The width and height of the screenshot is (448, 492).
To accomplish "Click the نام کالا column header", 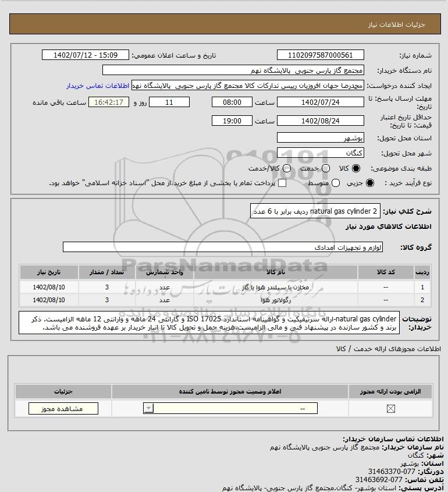I will point(276,272).
